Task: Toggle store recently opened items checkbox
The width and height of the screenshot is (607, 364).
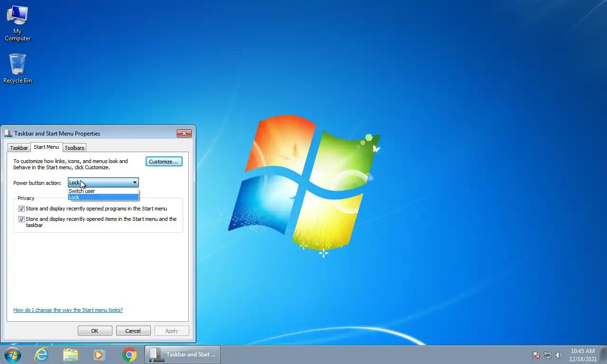Action: click(x=21, y=219)
